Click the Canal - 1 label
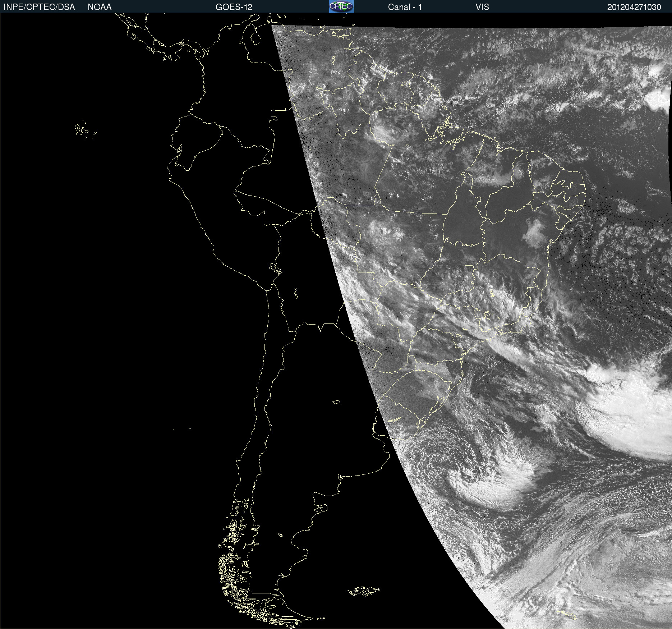The height and width of the screenshot is (629, 672). click(x=405, y=7)
